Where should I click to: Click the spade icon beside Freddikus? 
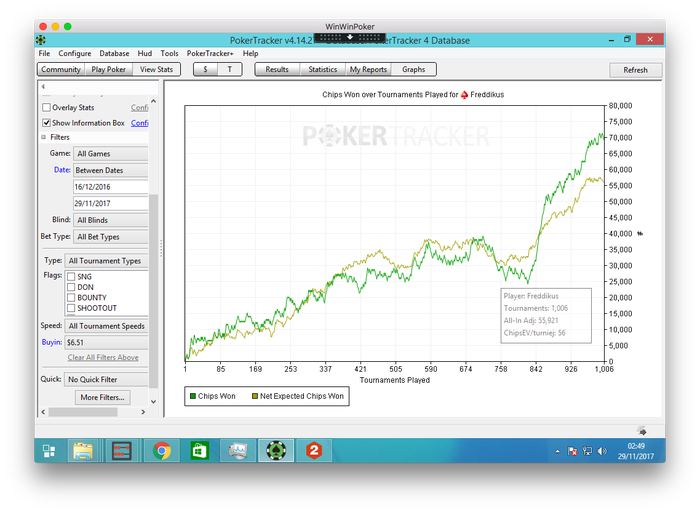[x=464, y=95]
